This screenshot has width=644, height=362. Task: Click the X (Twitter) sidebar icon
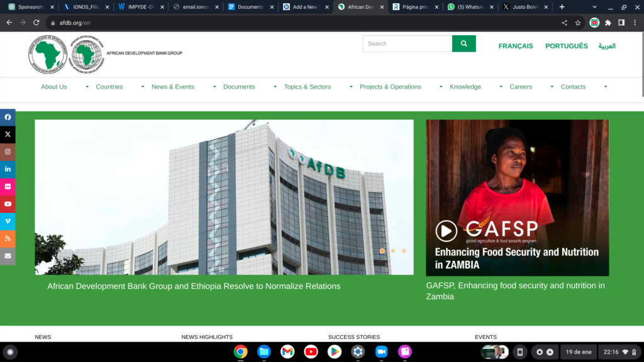(x=8, y=134)
